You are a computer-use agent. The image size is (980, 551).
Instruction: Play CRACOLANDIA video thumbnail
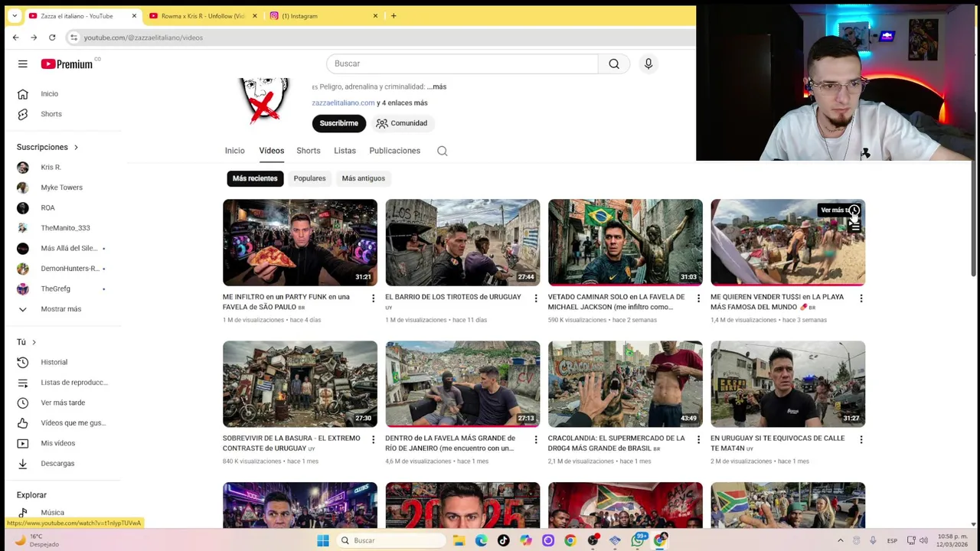click(x=626, y=384)
